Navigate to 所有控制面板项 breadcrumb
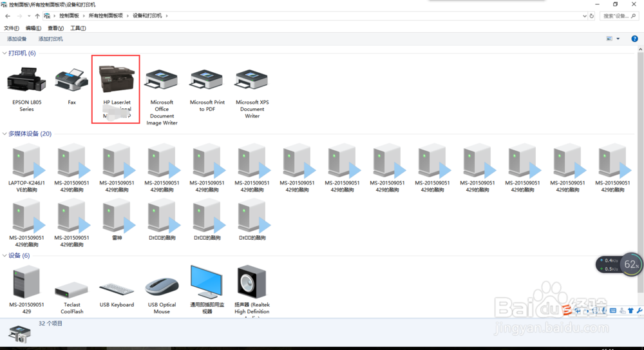This screenshot has width=644, height=350. (106, 15)
